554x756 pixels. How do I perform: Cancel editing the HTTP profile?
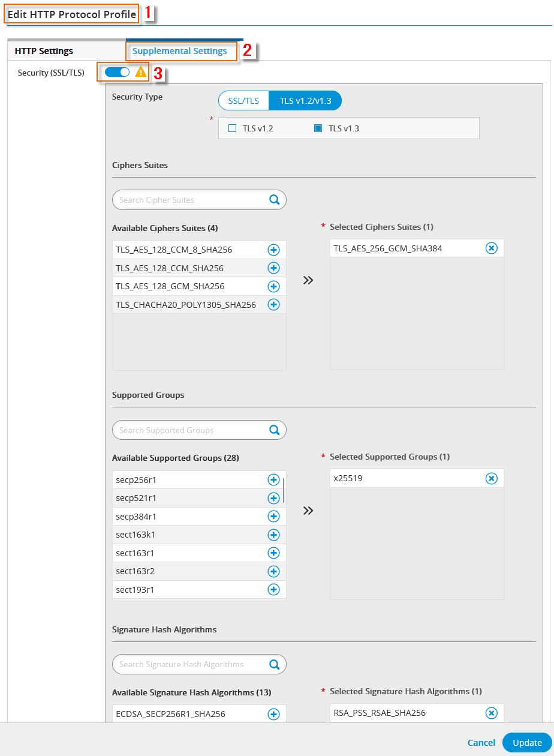coord(481,742)
